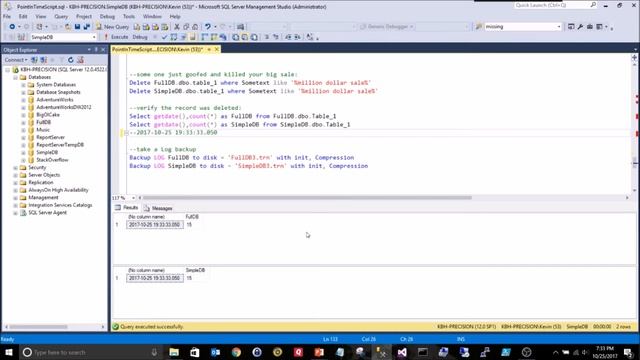Open the Window menu
Viewport: 640px width, 360px height.
pyautogui.click(x=152, y=16)
